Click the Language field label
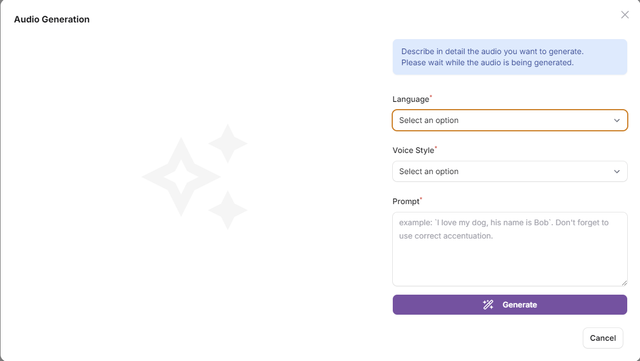Viewport: 640px width, 361px height. point(411,99)
